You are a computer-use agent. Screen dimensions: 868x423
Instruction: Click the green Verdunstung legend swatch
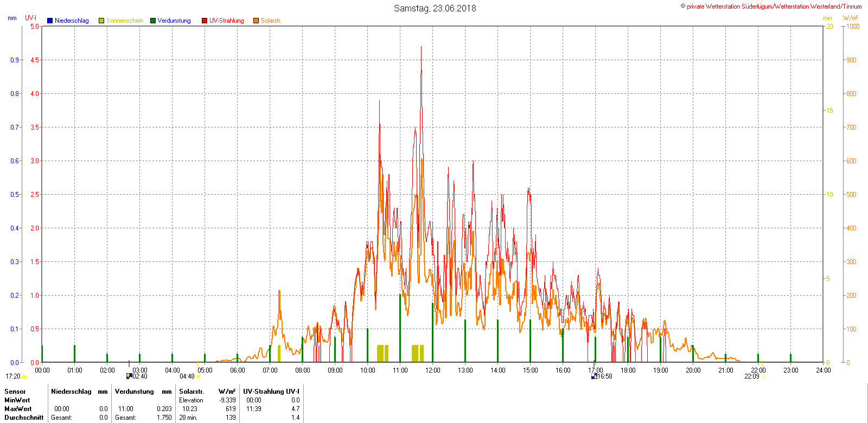[153, 21]
